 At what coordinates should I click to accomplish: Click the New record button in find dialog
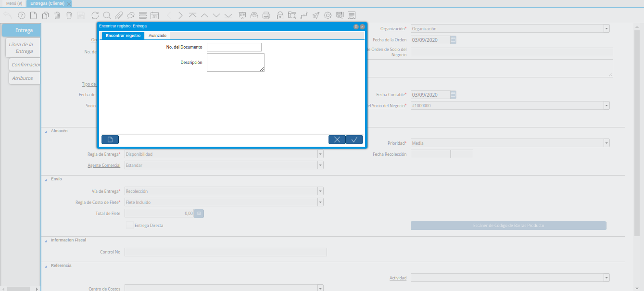tap(110, 139)
